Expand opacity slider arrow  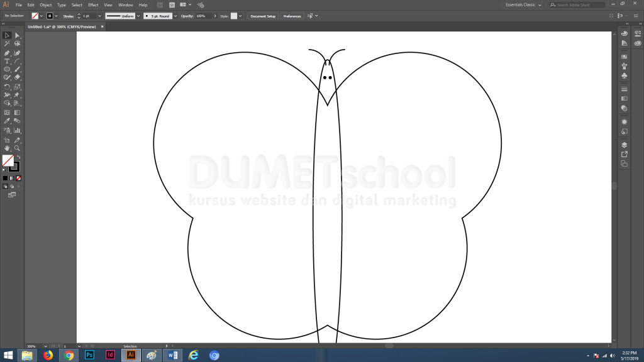[215, 16]
